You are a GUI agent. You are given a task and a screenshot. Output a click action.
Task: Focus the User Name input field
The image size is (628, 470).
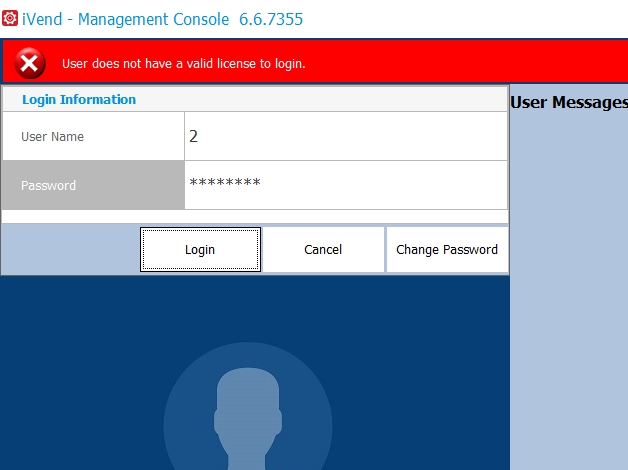tap(346, 136)
